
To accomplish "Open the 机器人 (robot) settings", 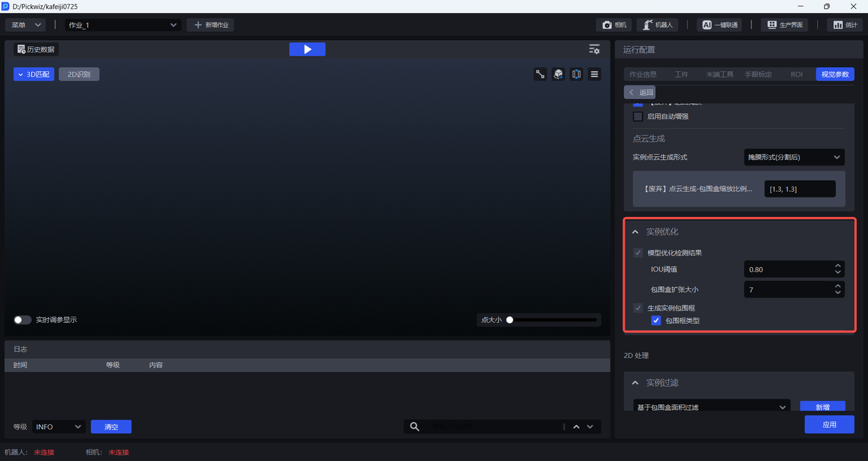I will (x=658, y=25).
